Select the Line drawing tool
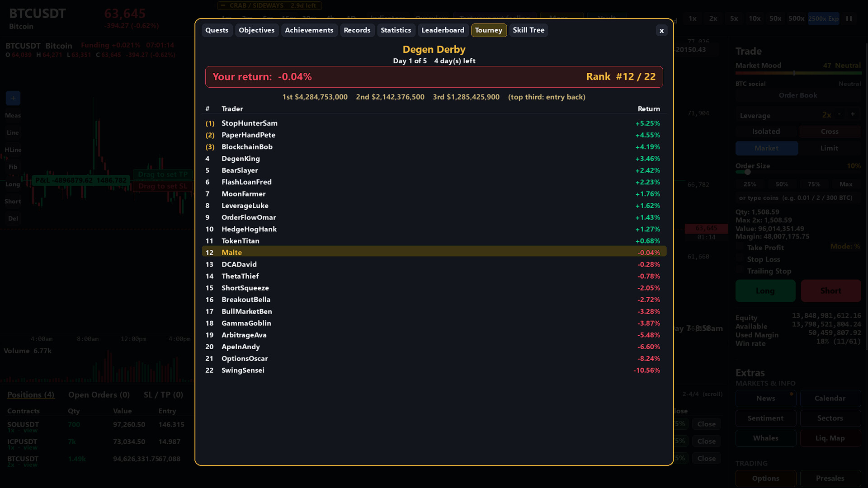The image size is (868, 488). (x=13, y=132)
